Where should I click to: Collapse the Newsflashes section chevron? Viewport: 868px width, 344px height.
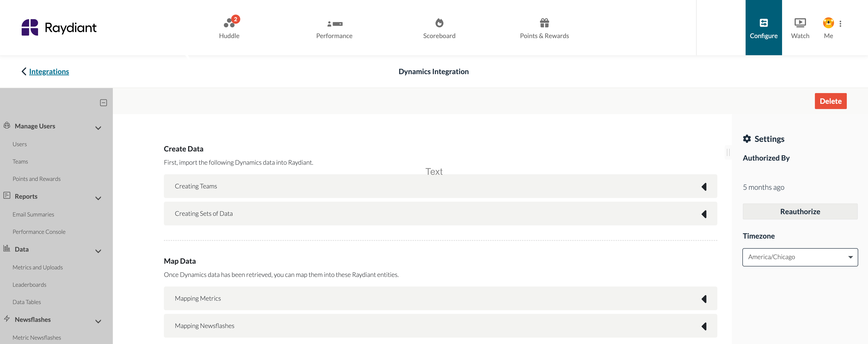(98, 321)
